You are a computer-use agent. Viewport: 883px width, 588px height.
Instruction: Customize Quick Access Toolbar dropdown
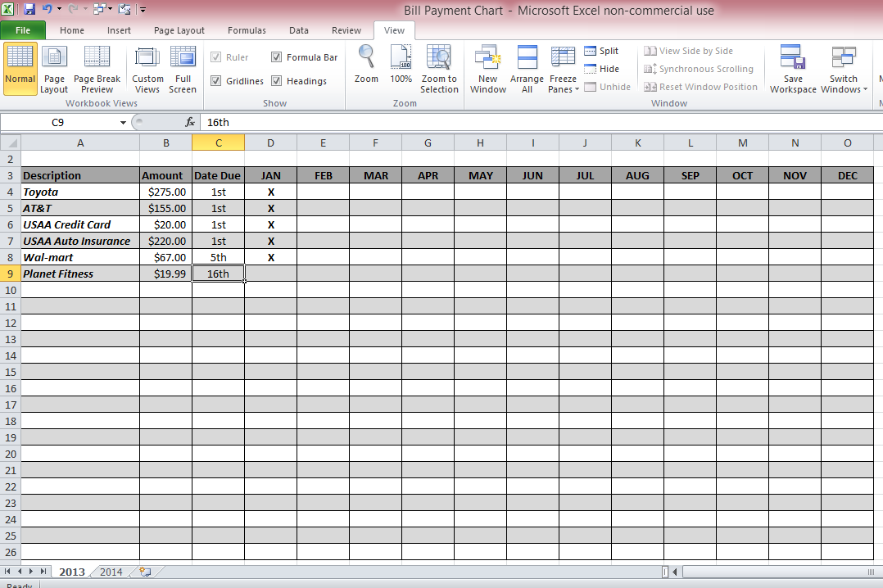point(143,9)
